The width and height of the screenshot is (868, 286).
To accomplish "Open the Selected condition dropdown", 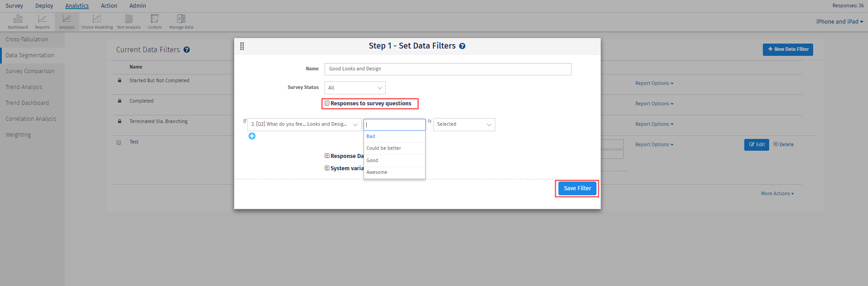I will [x=464, y=124].
